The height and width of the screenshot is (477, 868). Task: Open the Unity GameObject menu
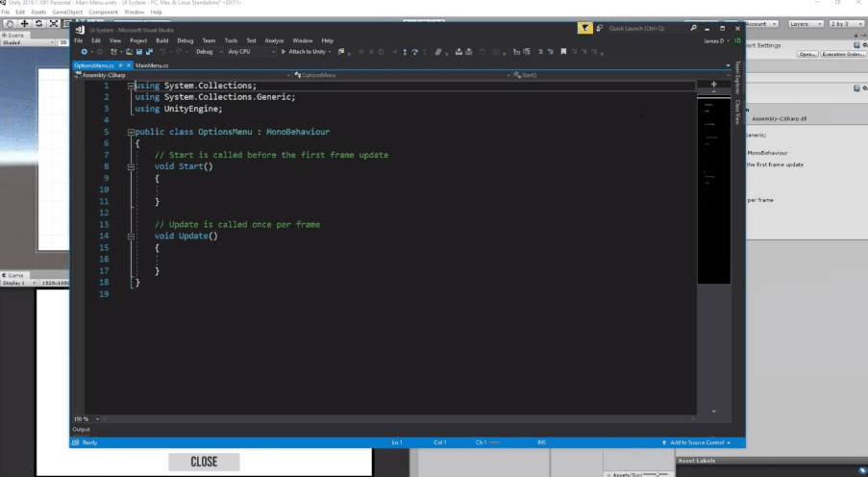click(x=67, y=12)
